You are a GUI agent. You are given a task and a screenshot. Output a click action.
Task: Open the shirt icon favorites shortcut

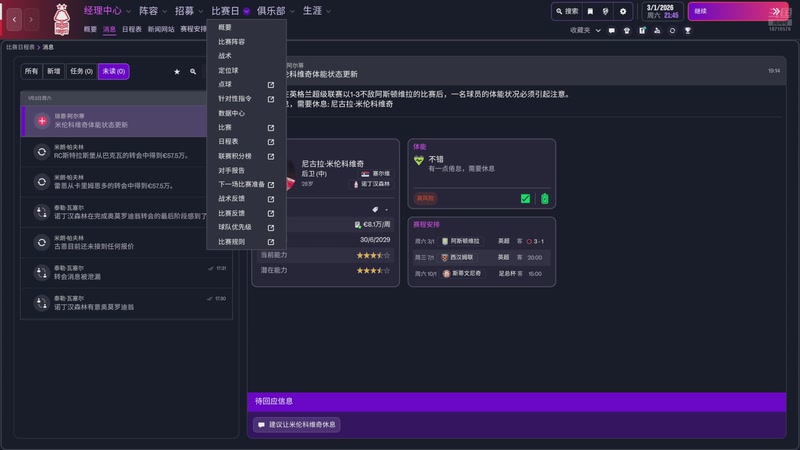pos(627,31)
